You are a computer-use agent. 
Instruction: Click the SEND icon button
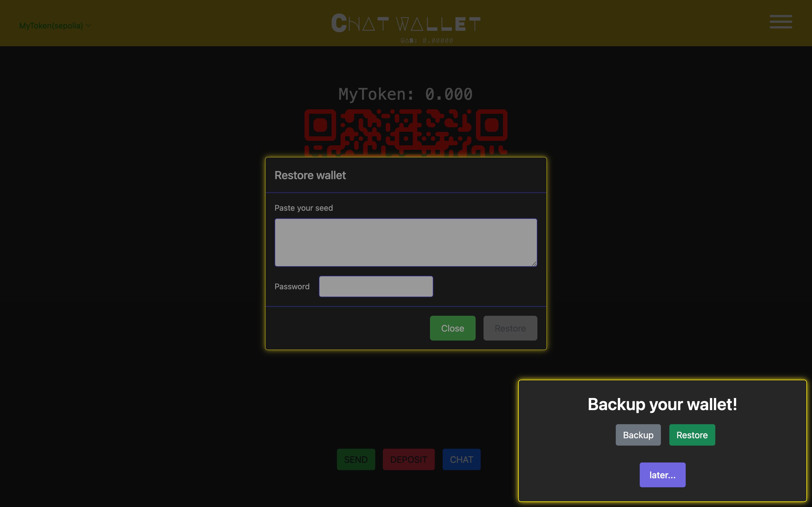[356, 459]
